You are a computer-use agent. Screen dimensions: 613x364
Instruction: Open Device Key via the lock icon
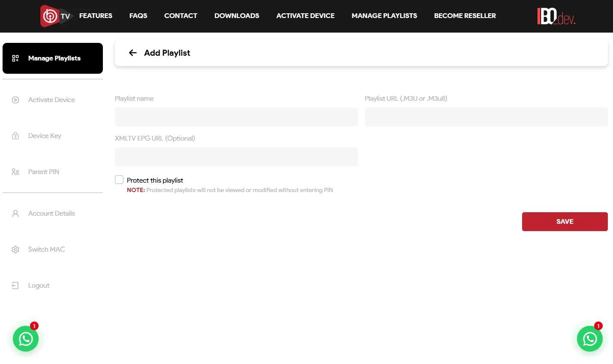pyautogui.click(x=15, y=135)
